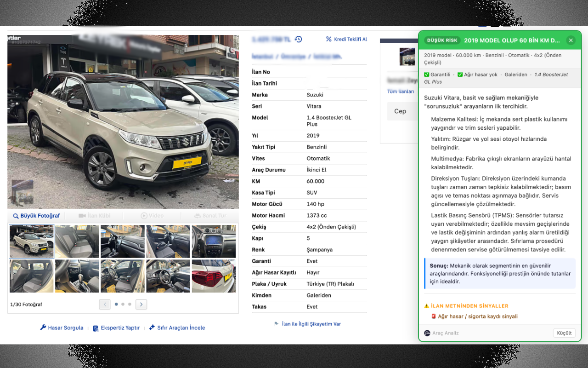Click the document icon beside Ekspertiz Yaptır
This screenshot has height=368, width=588.
[x=96, y=328]
